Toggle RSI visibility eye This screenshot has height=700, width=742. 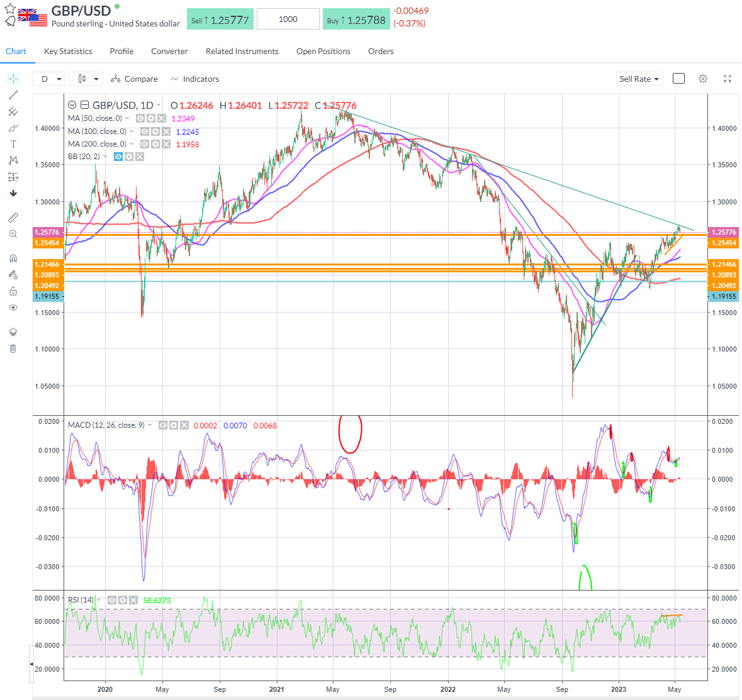(x=111, y=600)
